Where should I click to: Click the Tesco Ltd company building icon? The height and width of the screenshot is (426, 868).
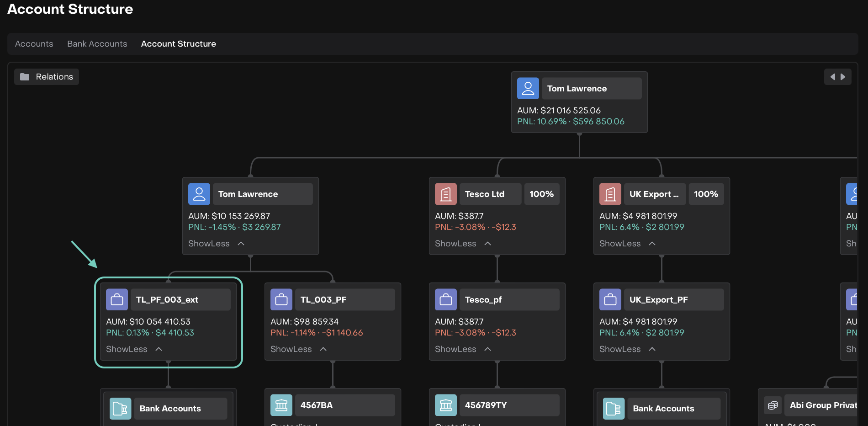click(445, 194)
